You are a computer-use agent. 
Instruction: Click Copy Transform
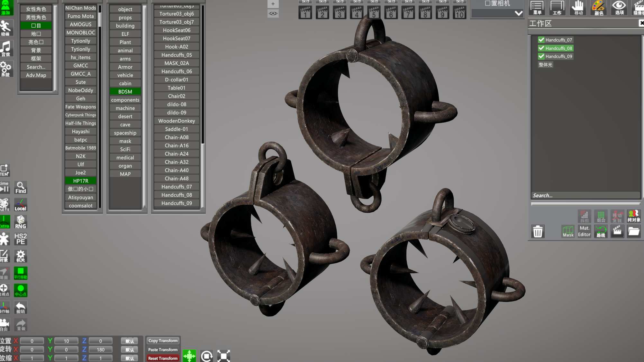coord(163,341)
